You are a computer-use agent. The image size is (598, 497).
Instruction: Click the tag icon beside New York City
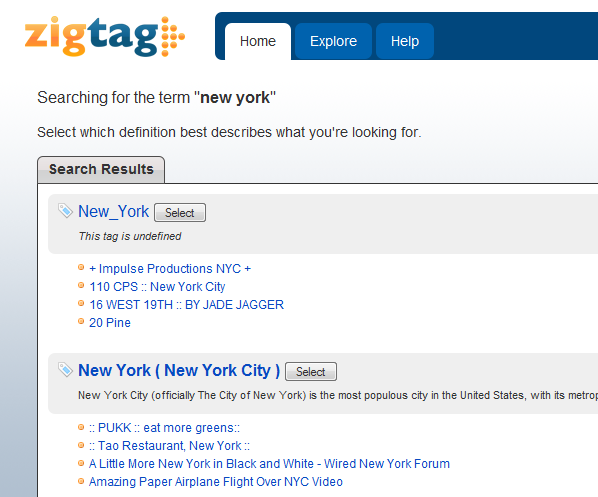[x=65, y=369]
